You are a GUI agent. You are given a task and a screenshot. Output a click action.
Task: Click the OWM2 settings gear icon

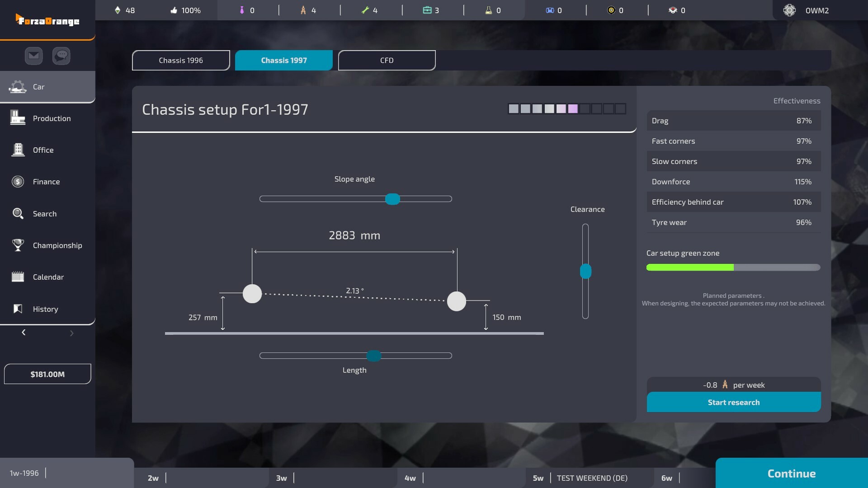(x=790, y=10)
